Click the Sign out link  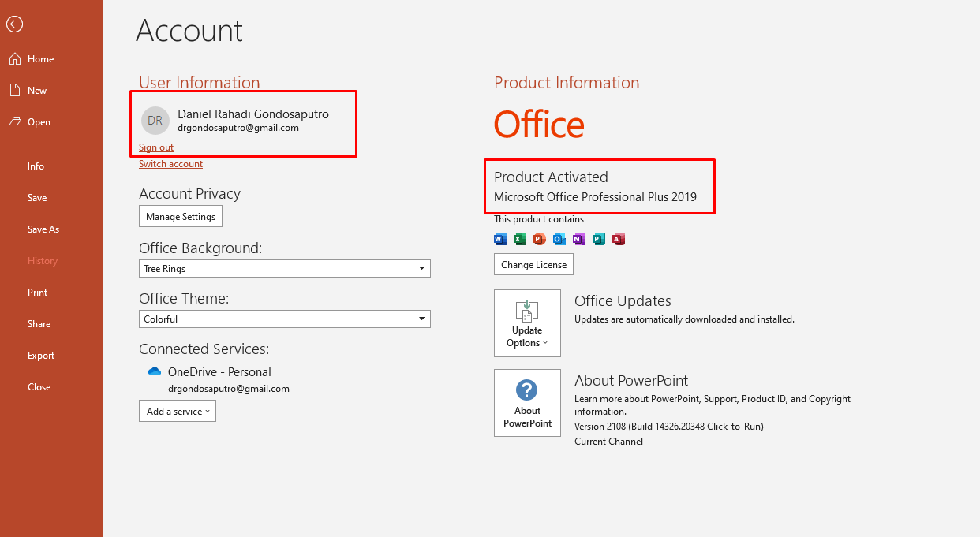156,147
